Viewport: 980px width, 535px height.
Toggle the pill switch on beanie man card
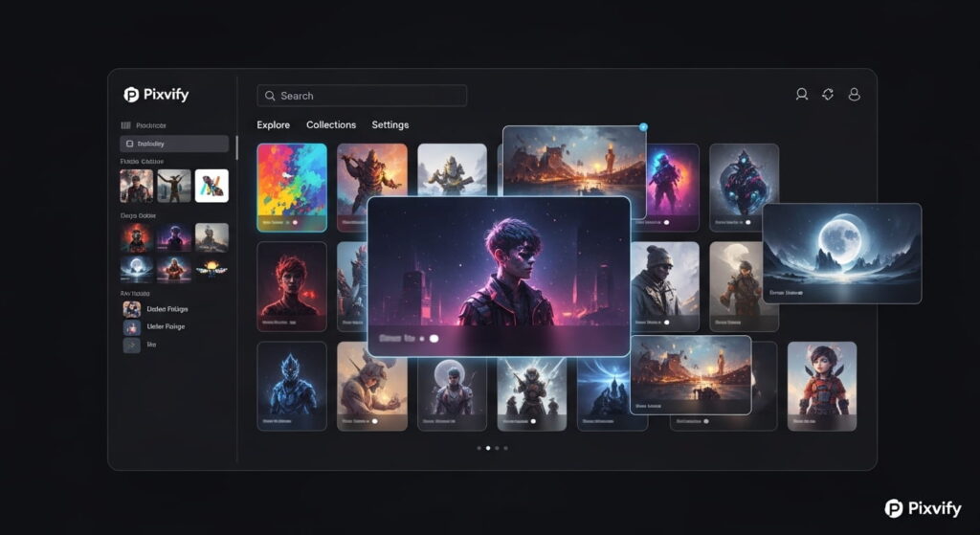click(x=667, y=323)
